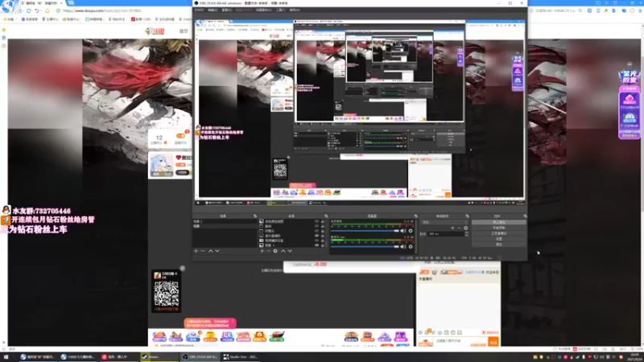Move the selected source up
Screen dimensions: 644x362
[283, 251]
